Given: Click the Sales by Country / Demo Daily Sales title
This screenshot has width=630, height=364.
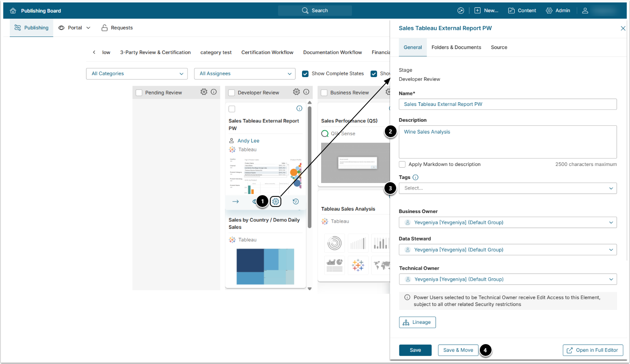Looking at the screenshot, I should pyautogui.click(x=264, y=224).
